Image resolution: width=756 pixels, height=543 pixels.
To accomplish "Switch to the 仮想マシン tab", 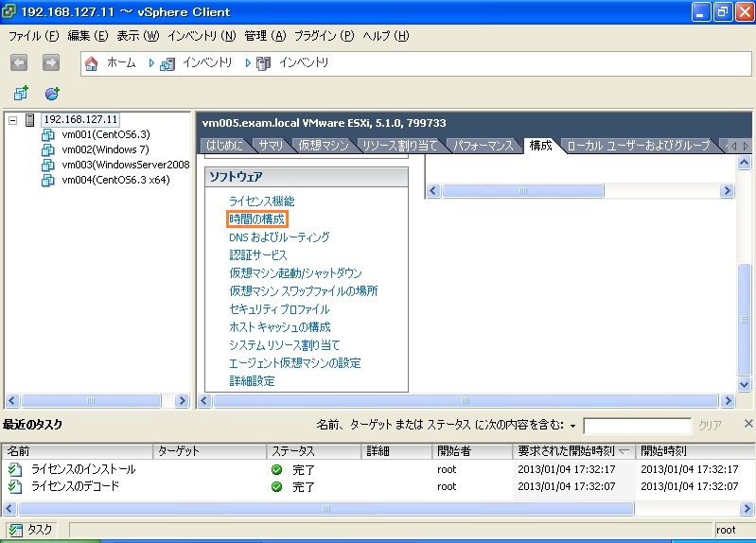I will [x=324, y=145].
